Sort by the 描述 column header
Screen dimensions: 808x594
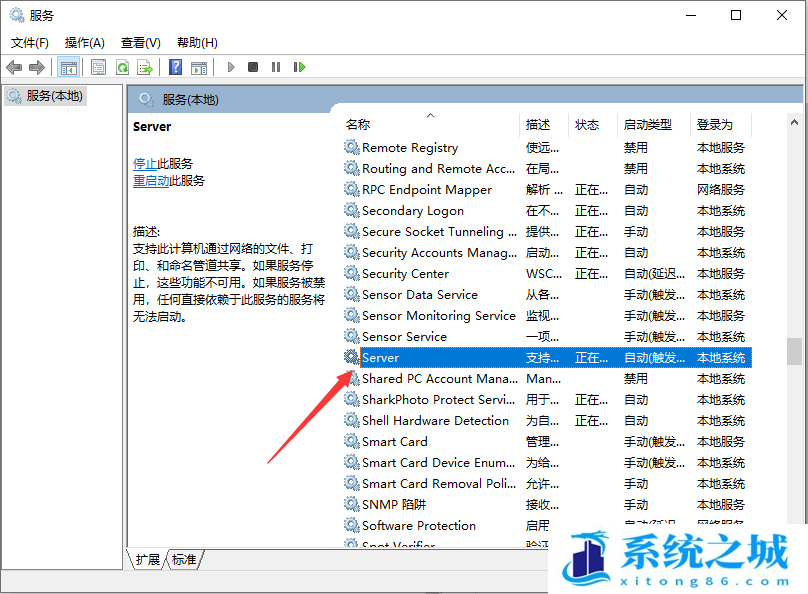544,124
